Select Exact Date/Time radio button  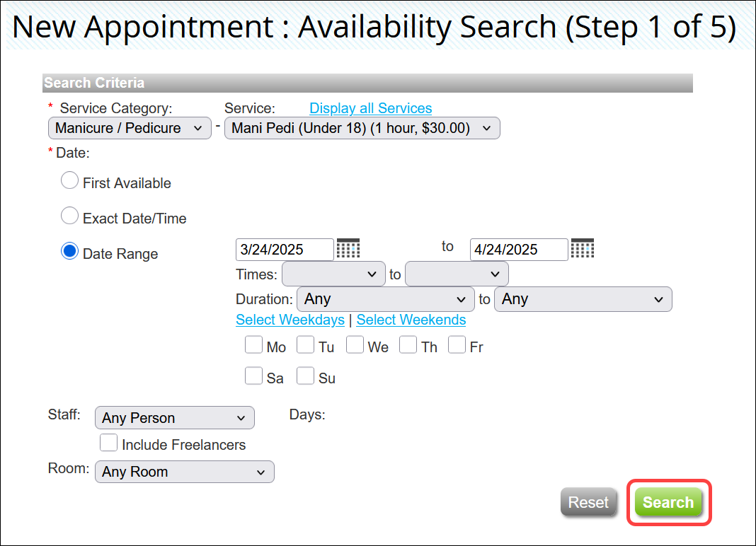coord(69,216)
